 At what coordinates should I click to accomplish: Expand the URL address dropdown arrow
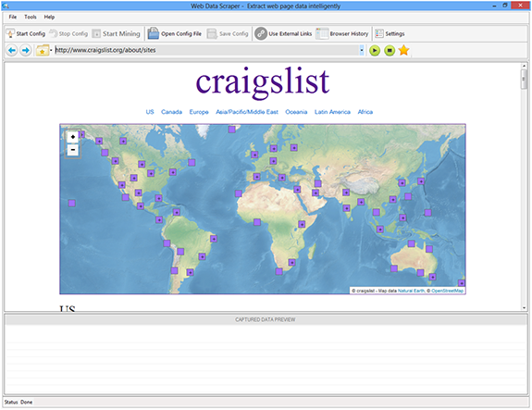click(x=362, y=50)
